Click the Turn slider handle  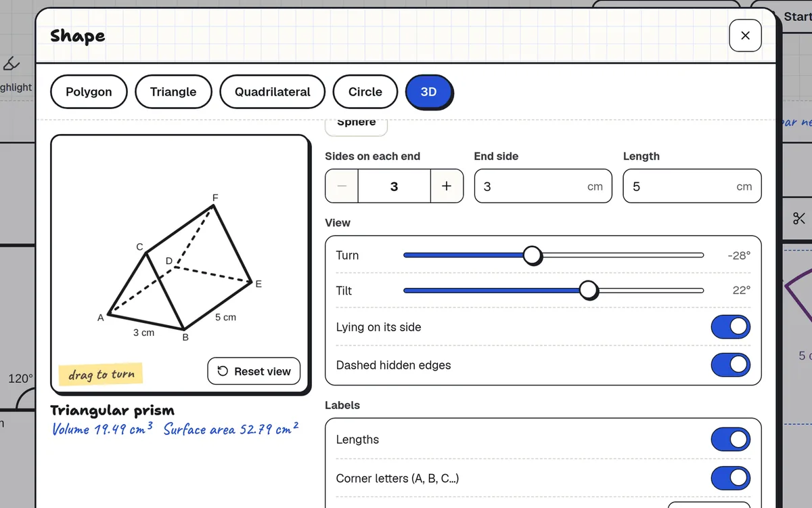(533, 255)
